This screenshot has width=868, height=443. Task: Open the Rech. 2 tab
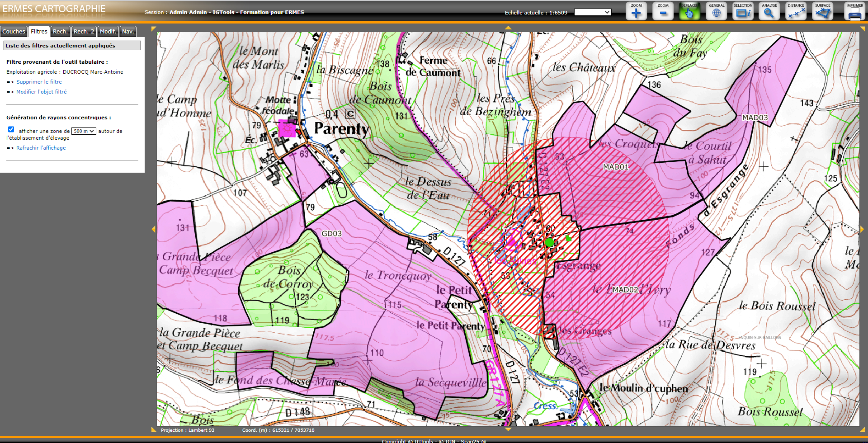[84, 32]
